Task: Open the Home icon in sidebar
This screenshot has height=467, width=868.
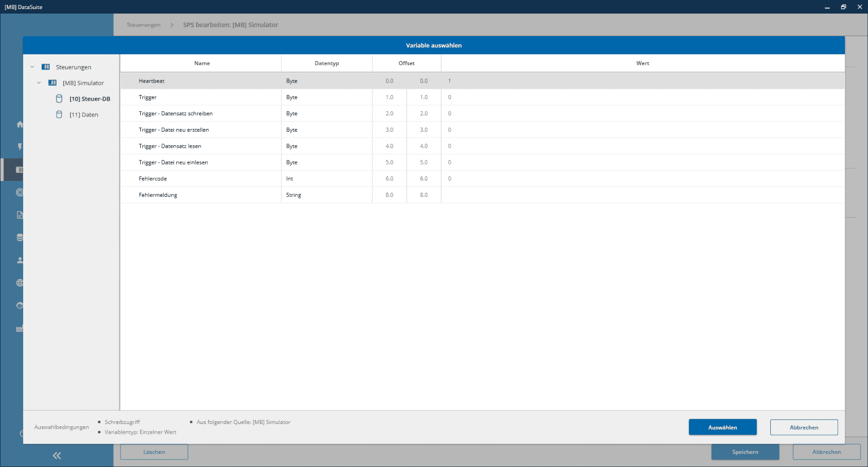Action: click(x=20, y=124)
